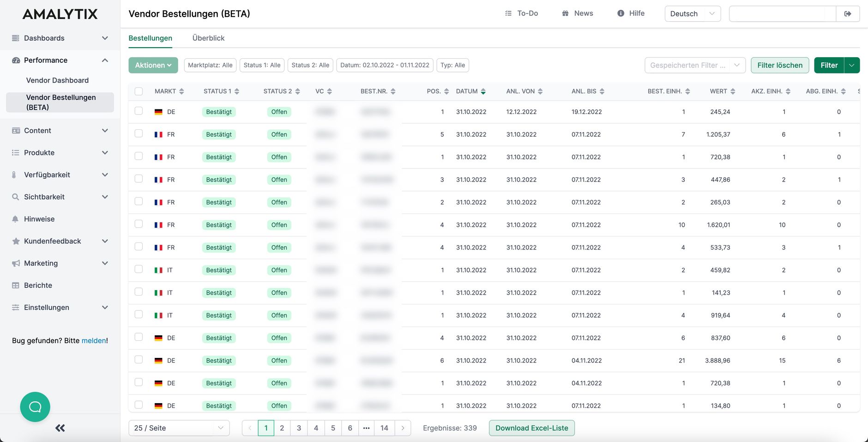Expand the Content menu section
Image resolution: width=868 pixels, height=442 pixels.
pos(105,131)
